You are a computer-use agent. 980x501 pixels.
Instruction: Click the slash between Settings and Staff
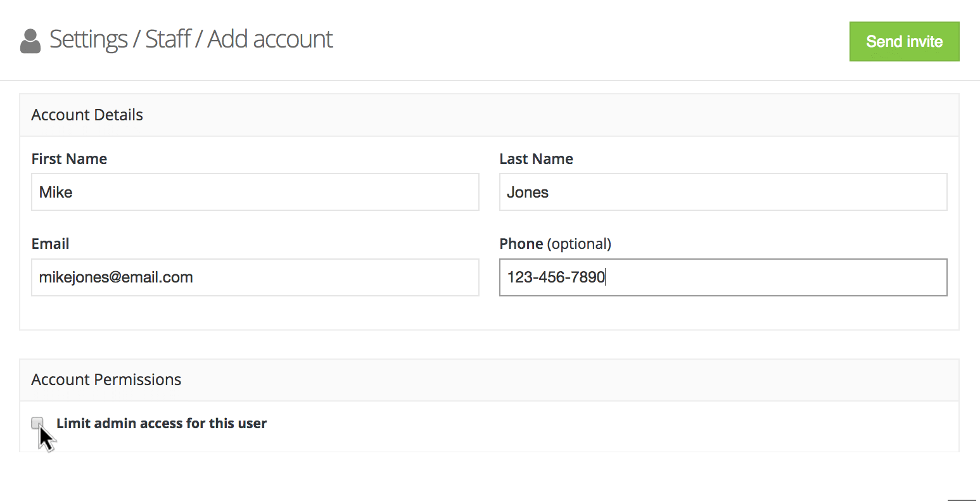[136, 39]
